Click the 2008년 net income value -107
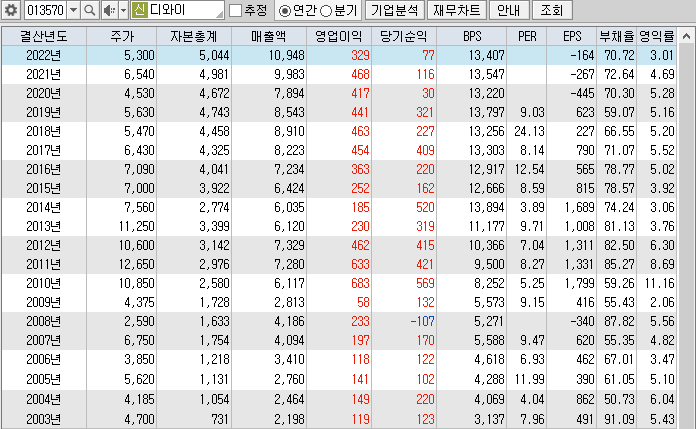 422,321
